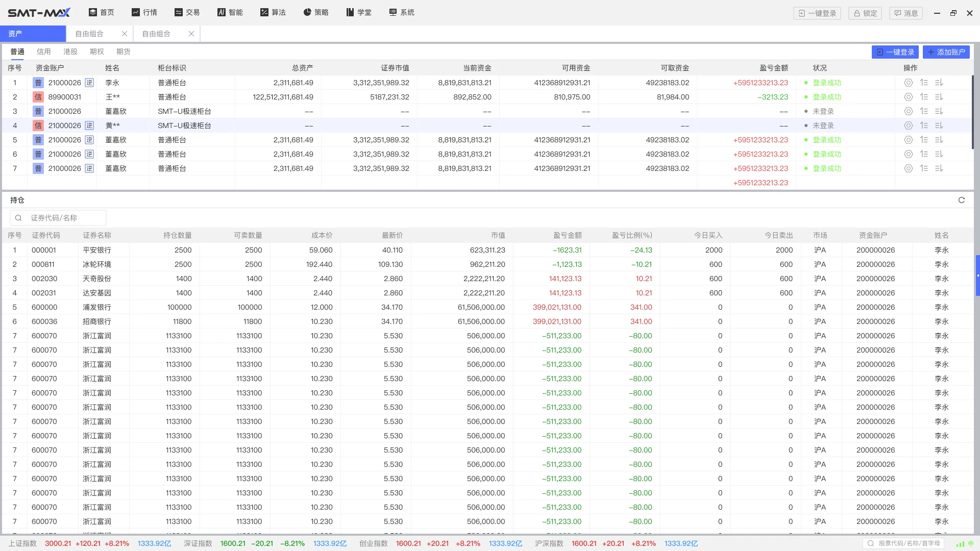The image size is (980, 551).
Task: Click the blue 一键登录 button
Action: point(895,52)
